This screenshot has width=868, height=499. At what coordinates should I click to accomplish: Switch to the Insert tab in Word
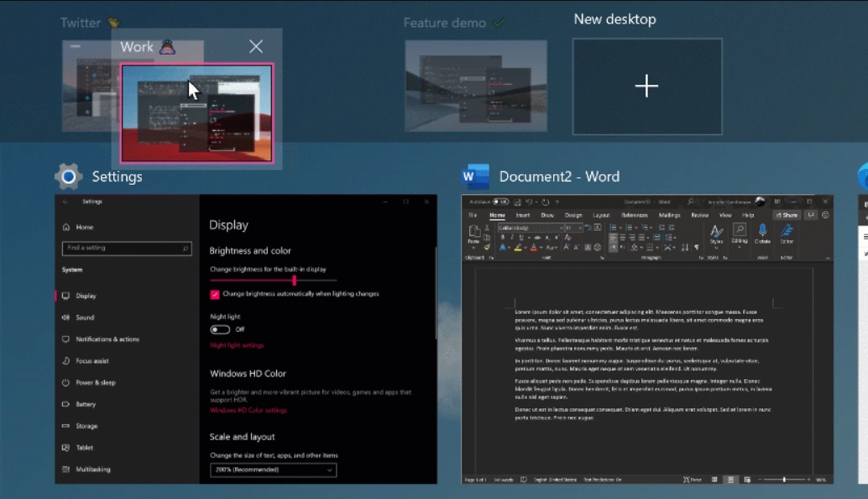(523, 215)
